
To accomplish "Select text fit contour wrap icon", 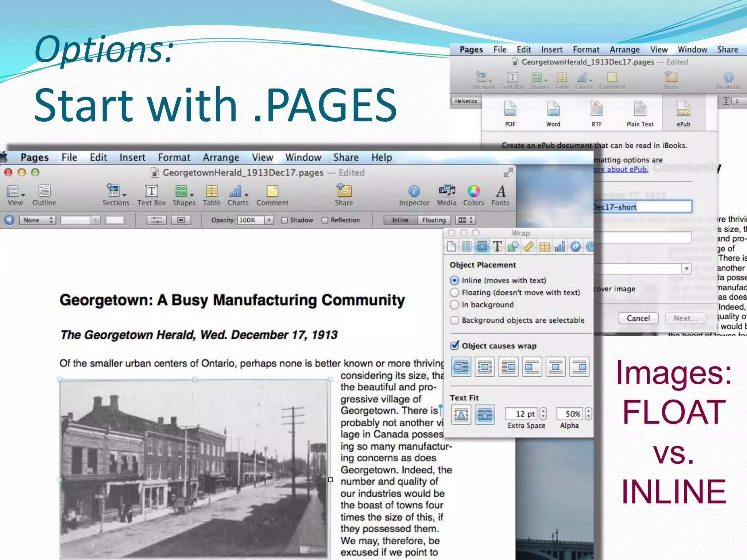I will [x=485, y=415].
